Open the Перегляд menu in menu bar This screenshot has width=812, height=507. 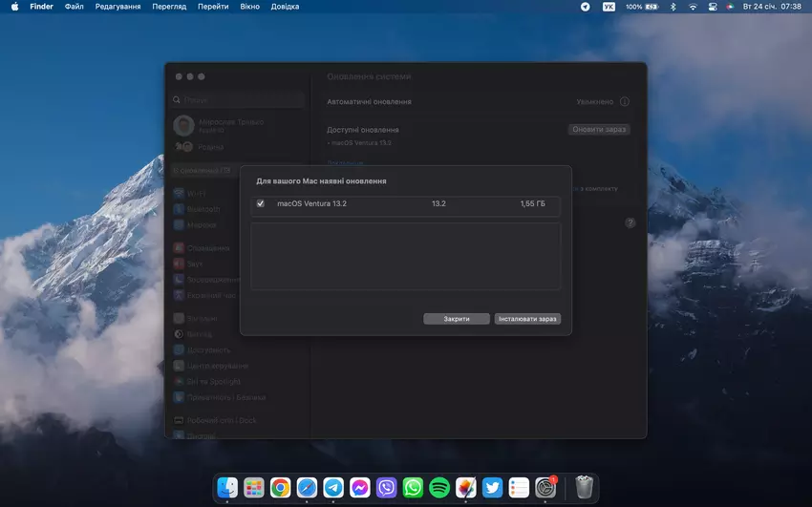(169, 7)
